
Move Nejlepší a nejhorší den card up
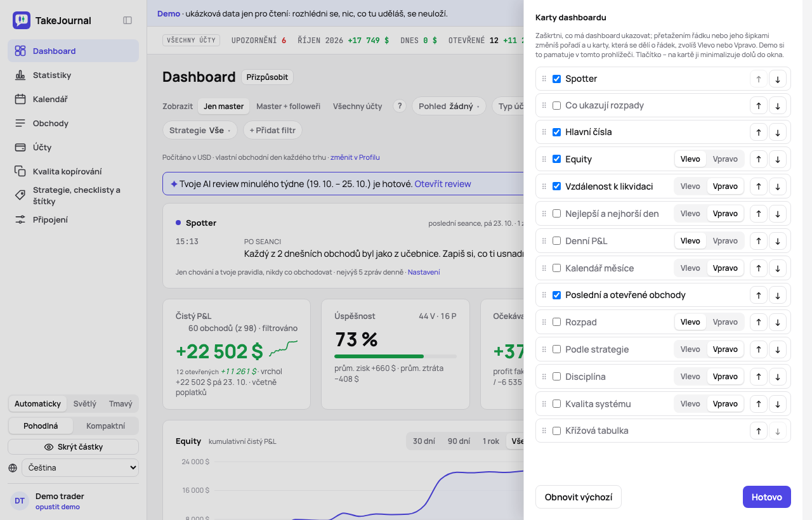click(x=758, y=214)
